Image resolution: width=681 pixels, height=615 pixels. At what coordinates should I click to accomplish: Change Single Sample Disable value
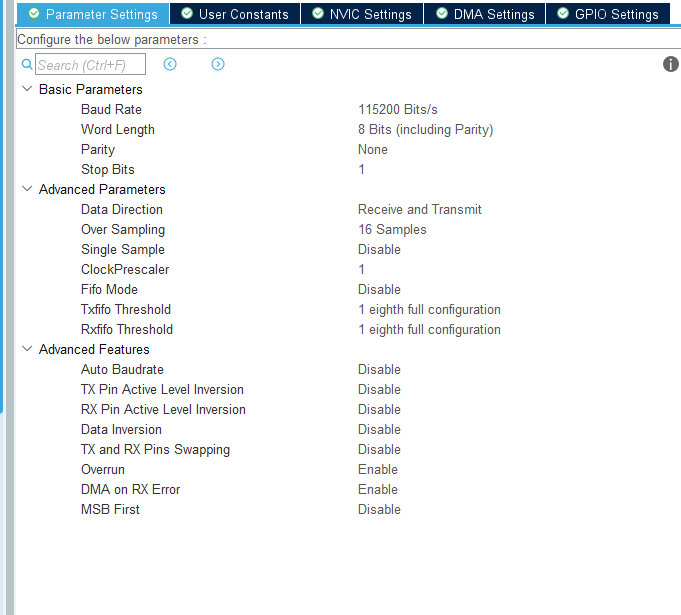point(379,249)
